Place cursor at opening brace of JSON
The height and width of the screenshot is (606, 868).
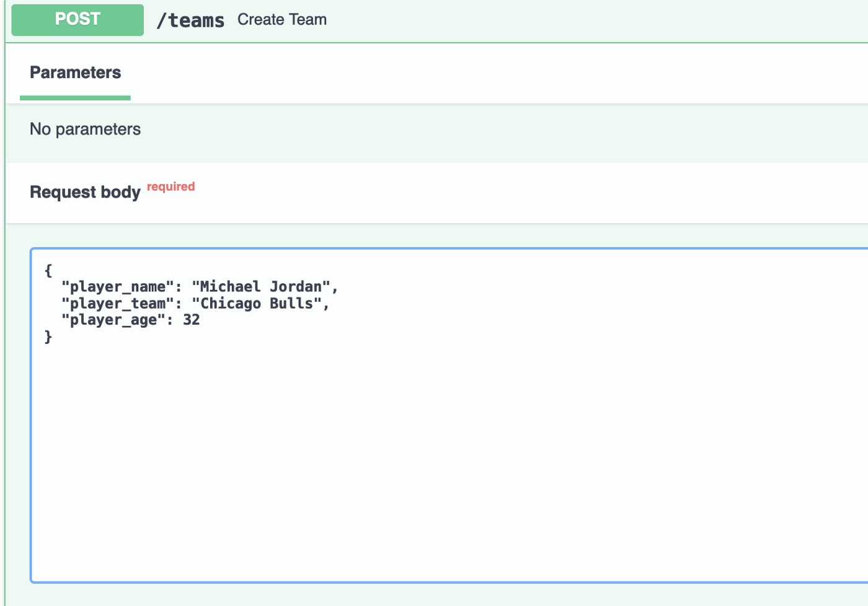click(48, 271)
